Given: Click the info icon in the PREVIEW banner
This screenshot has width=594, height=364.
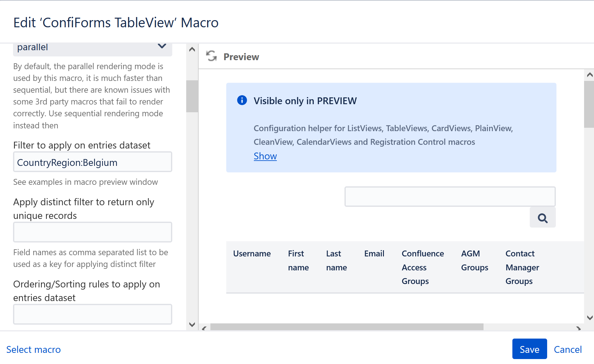Looking at the screenshot, I should pyautogui.click(x=242, y=100).
